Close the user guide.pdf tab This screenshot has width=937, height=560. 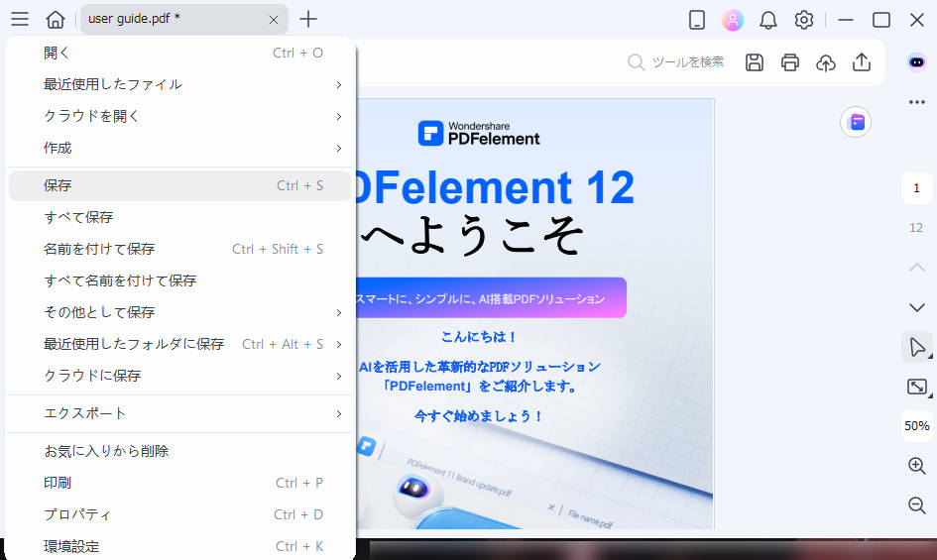pos(274,20)
